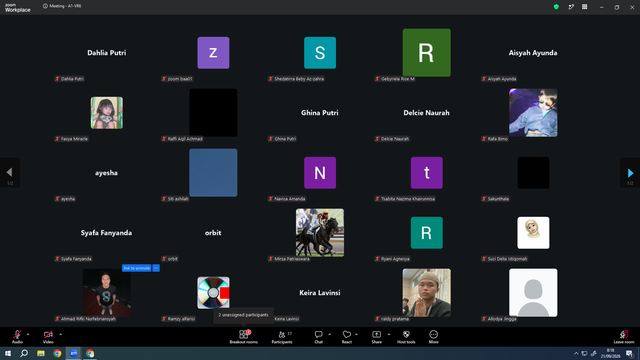
Task: Show hidden system tray icons
Action: click(x=576, y=353)
